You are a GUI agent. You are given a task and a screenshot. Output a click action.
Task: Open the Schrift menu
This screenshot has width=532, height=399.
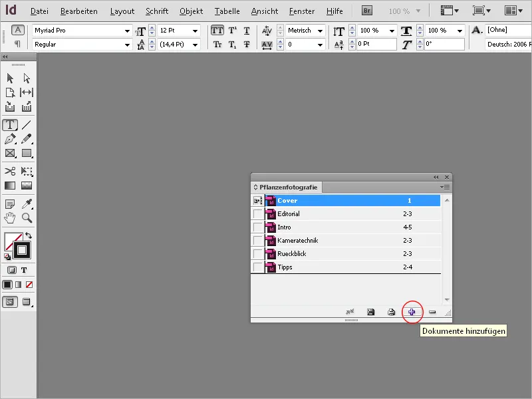[x=157, y=11]
